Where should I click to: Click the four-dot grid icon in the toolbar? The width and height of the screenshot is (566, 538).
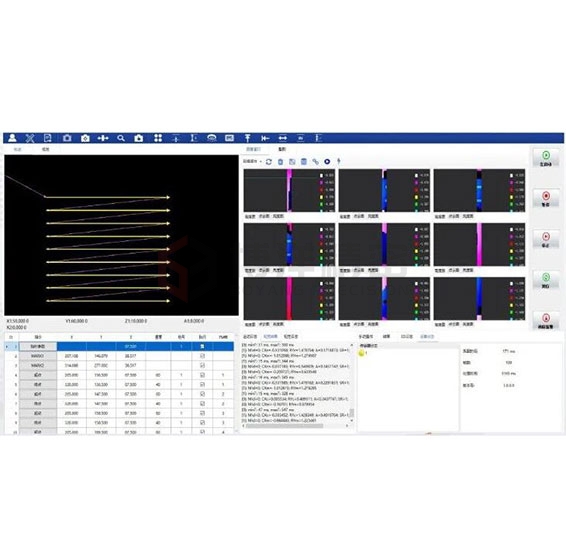(x=158, y=138)
